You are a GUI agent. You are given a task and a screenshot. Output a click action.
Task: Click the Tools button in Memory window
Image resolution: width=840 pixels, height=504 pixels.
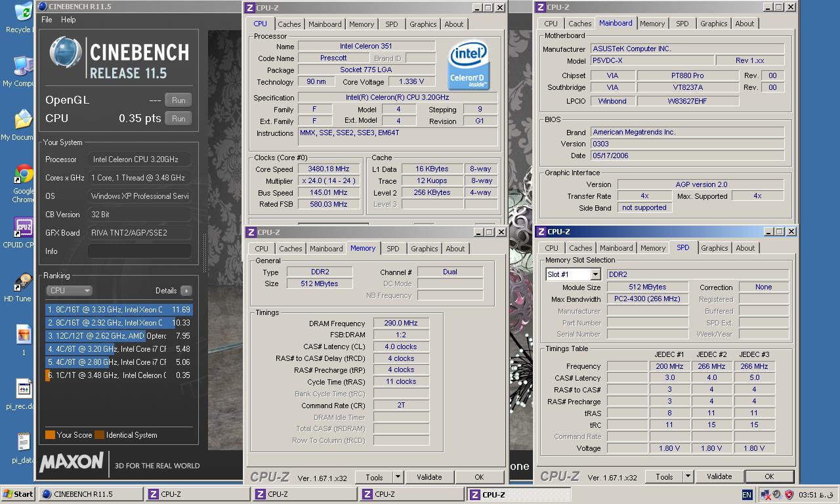[374, 477]
